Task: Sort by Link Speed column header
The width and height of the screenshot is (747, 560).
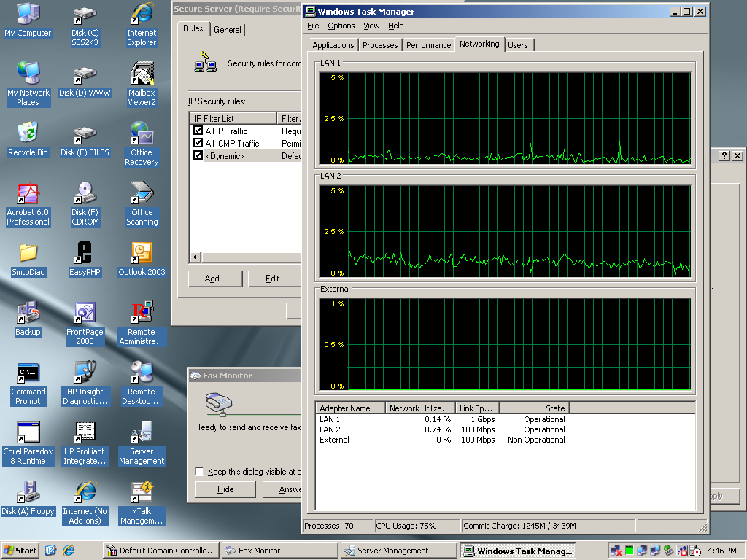Action: click(477, 408)
